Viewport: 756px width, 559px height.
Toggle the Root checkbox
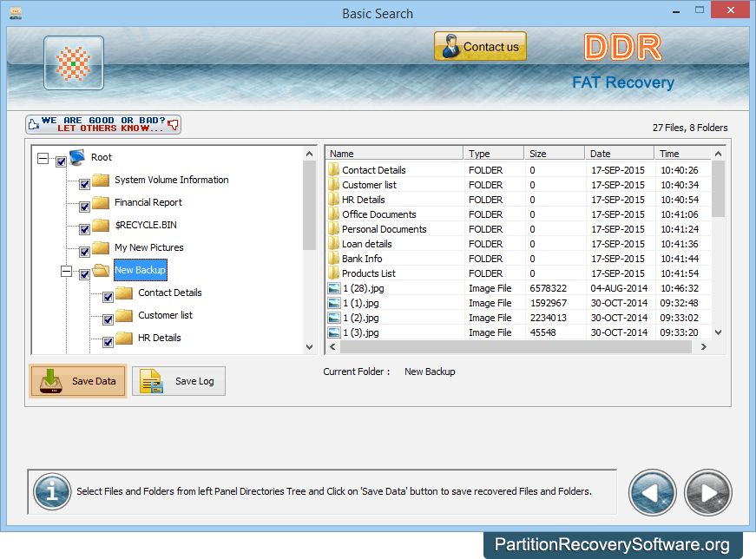[61, 161]
